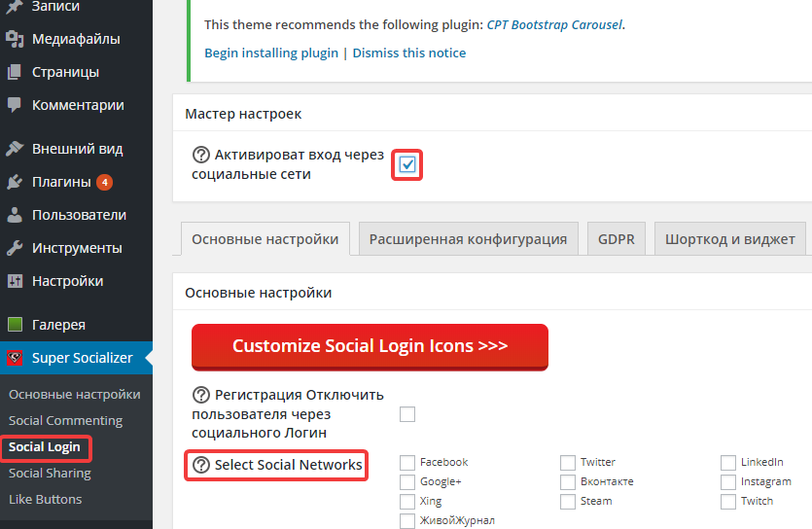This screenshot has width=812, height=529.
Task: Click Begin installing plugin link
Action: coord(271,53)
